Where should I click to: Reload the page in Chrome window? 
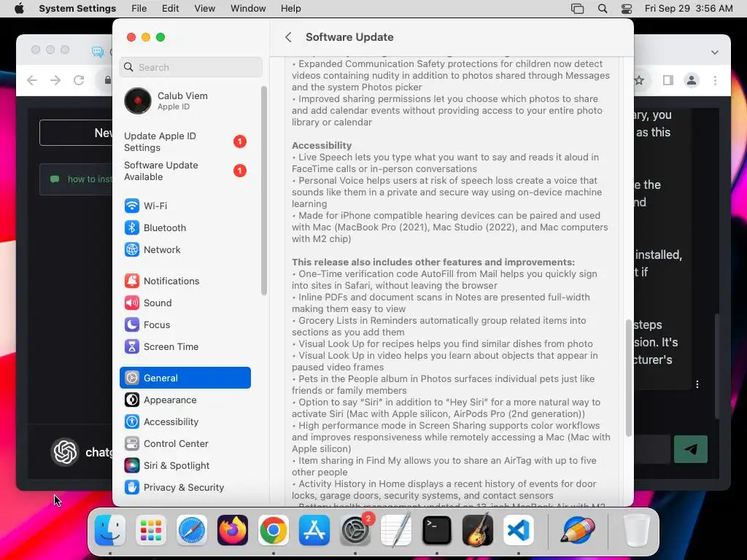pyautogui.click(x=79, y=80)
